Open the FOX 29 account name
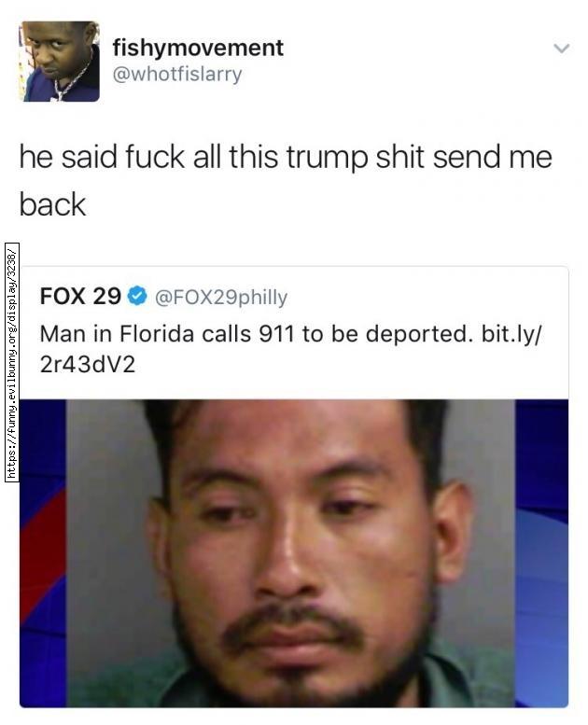The image size is (588, 725). tap(80, 296)
